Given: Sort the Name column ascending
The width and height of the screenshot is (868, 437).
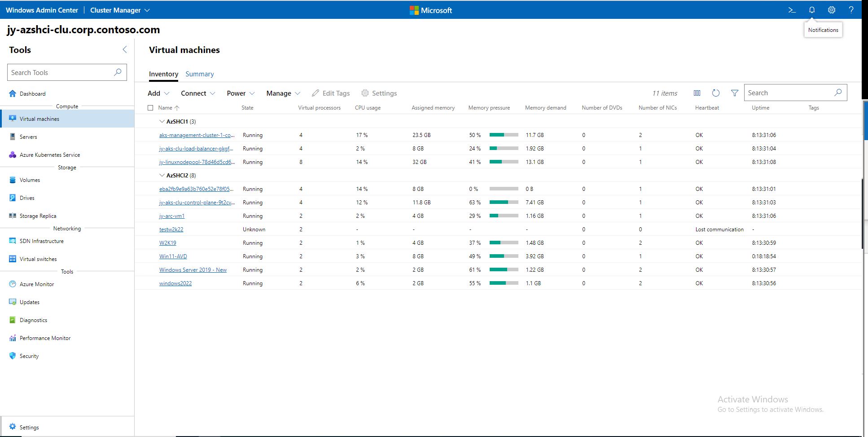Looking at the screenshot, I should click(166, 108).
